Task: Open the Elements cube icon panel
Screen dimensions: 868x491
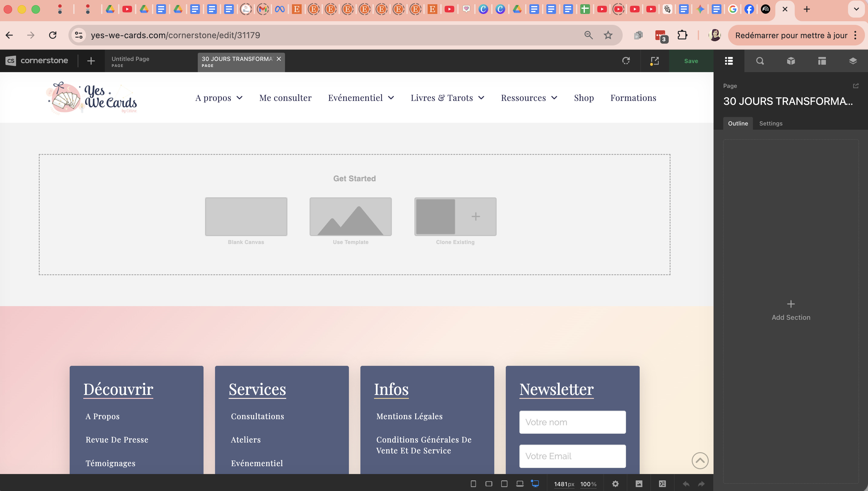Action: click(x=791, y=61)
